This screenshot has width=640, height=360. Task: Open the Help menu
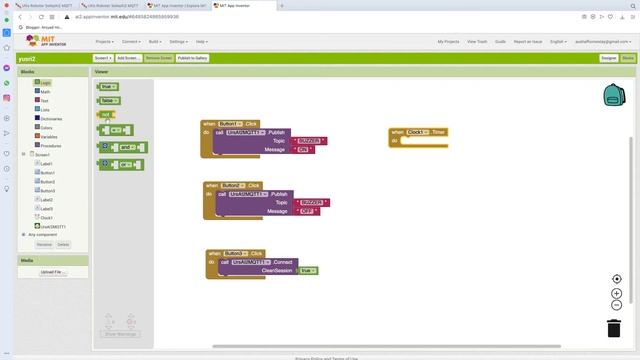pyautogui.click(x=202, y=42)
